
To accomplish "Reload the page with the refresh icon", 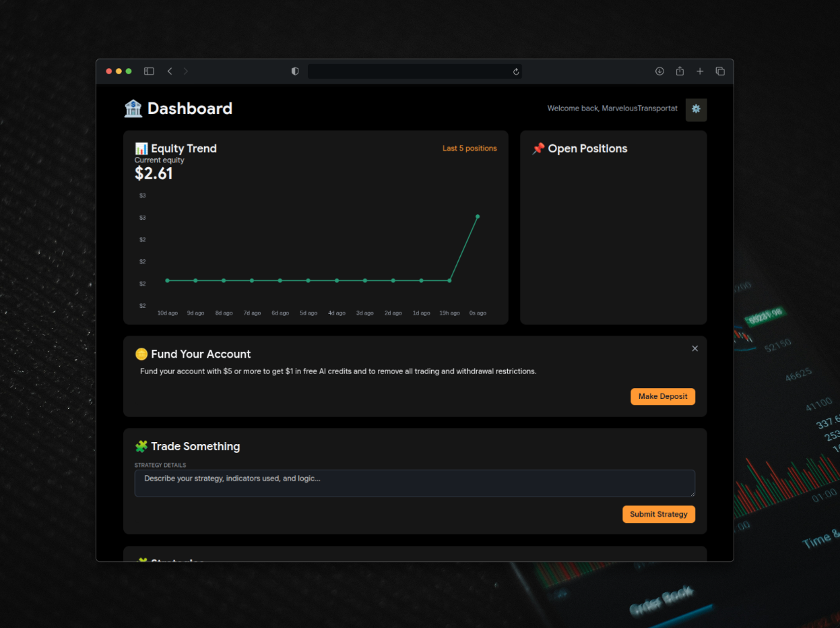I will [x=516, y=71].
